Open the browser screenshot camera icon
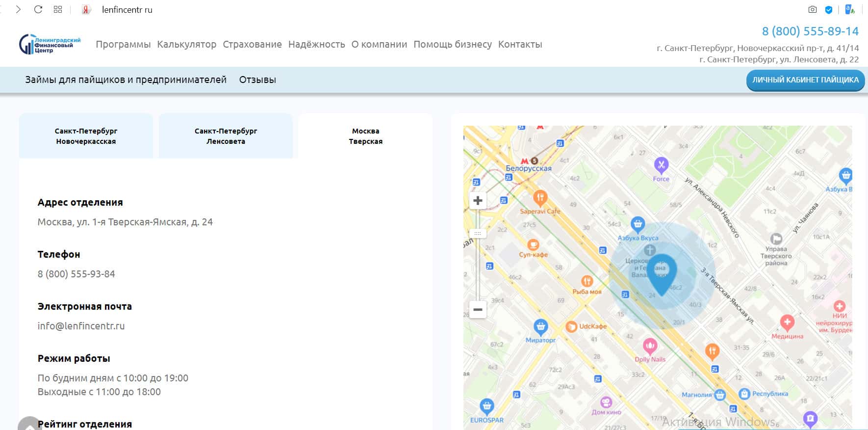 tap(813, 9)
